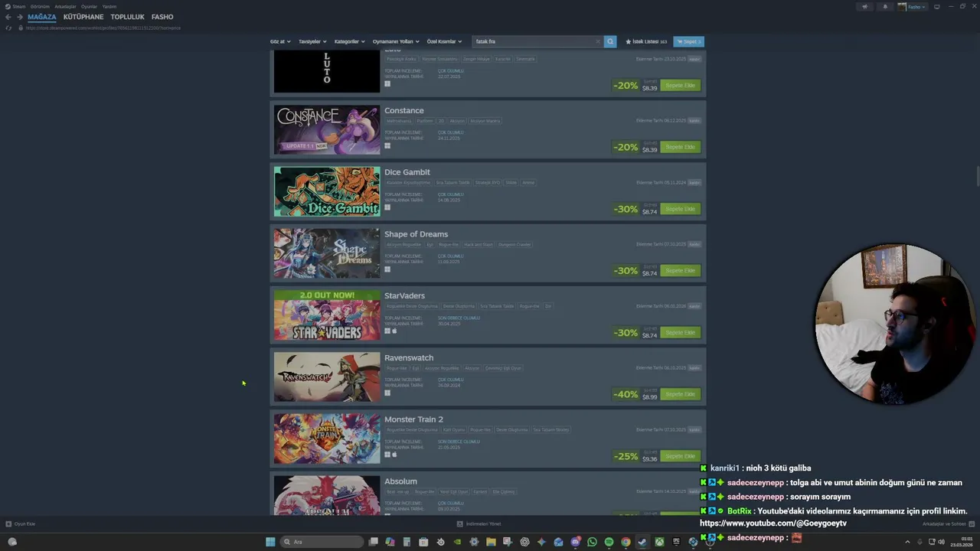Click the Apple platform icon under StarVaders
The image size is (980, 551).
(394, 331)
